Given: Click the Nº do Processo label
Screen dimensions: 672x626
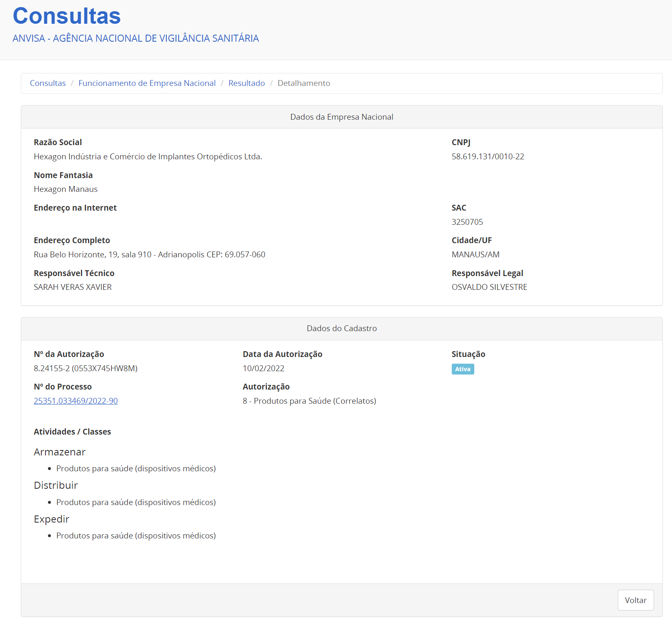Looking at the screenshot, I should click(x=63, y=387).
